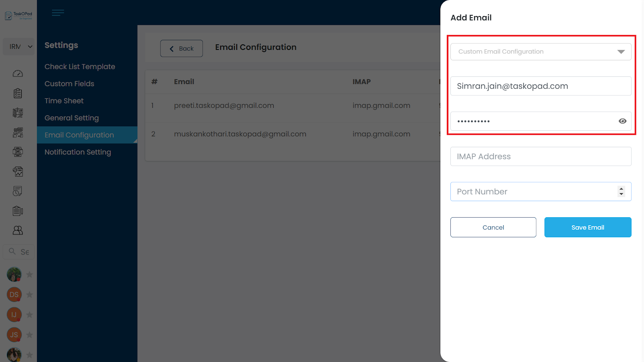644x362 pixels.
Task: Open General Setting
Action: [x=72, y=118]
